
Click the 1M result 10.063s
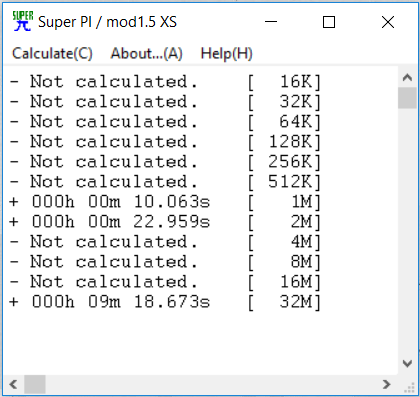click(165, 202)
